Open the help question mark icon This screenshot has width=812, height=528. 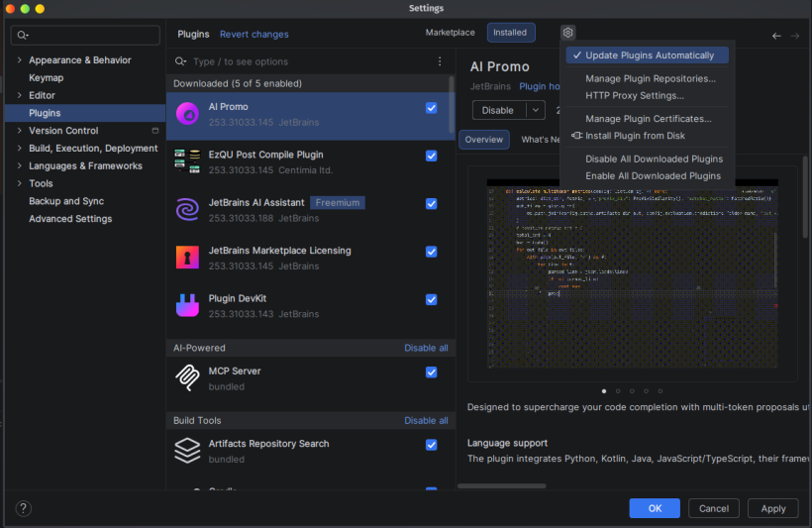[24, 508]
